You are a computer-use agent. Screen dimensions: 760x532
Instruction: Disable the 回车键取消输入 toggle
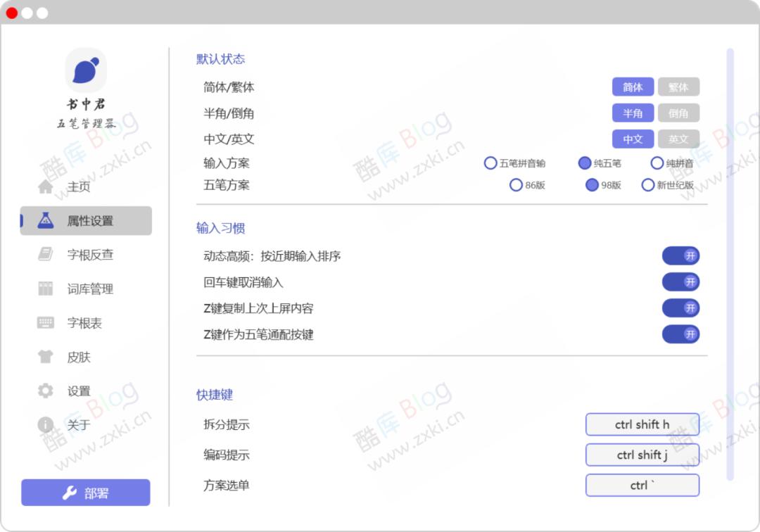[680, 281]
